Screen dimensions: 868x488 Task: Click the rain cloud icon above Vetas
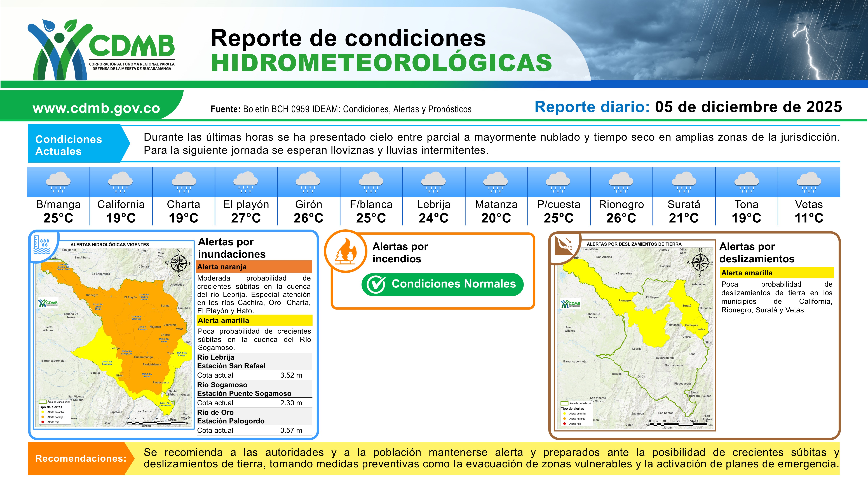click(809, 182)
